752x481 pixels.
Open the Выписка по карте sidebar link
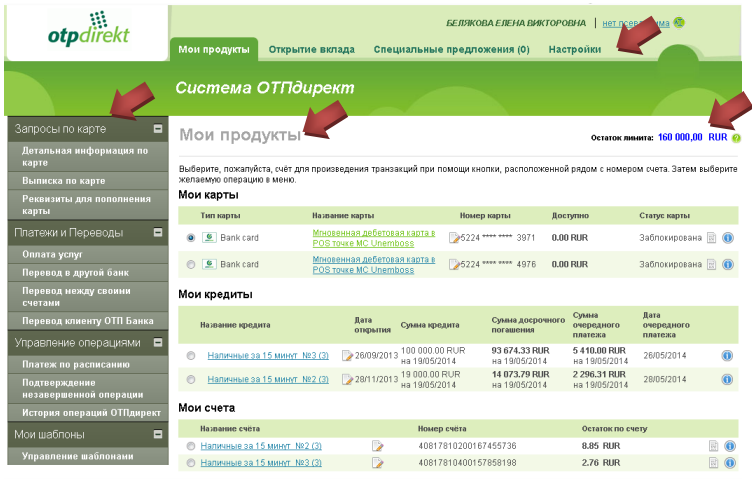click(63, 181)
